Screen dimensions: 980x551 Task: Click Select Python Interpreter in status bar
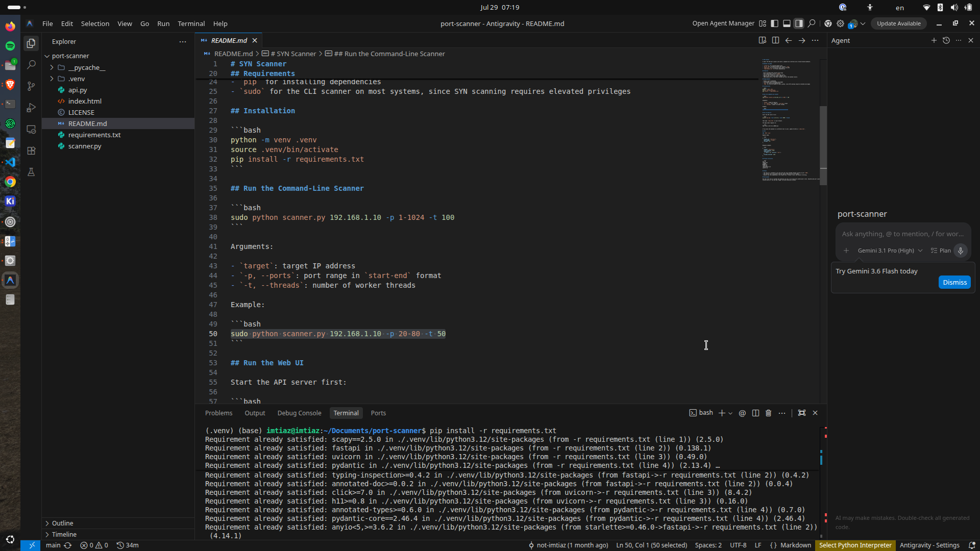pos(855,545)
